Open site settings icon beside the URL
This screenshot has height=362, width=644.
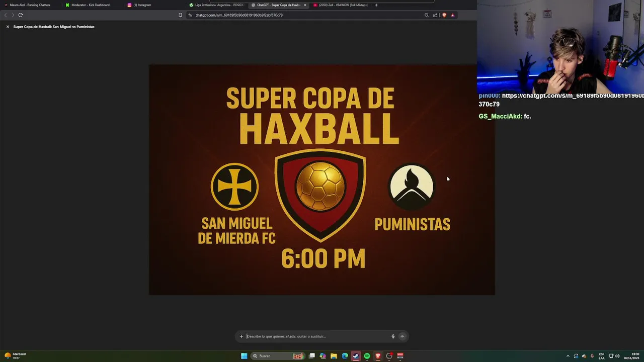(190, 15)
